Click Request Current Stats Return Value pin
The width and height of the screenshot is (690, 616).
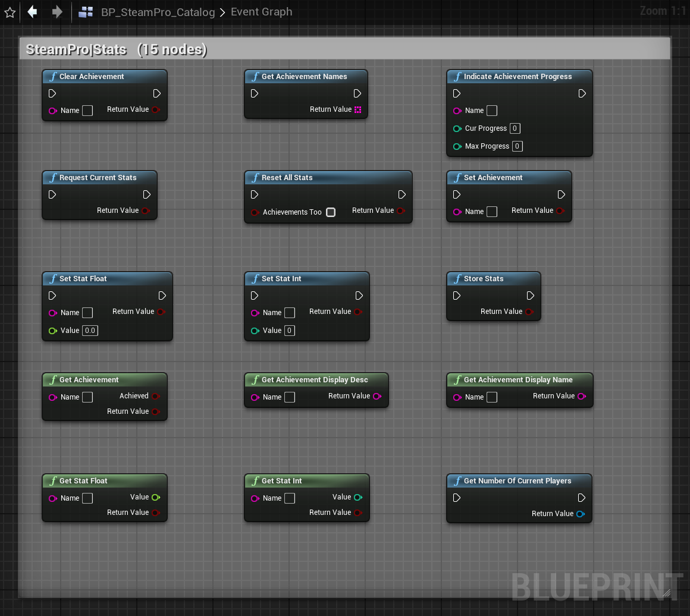tap(145, 210)
